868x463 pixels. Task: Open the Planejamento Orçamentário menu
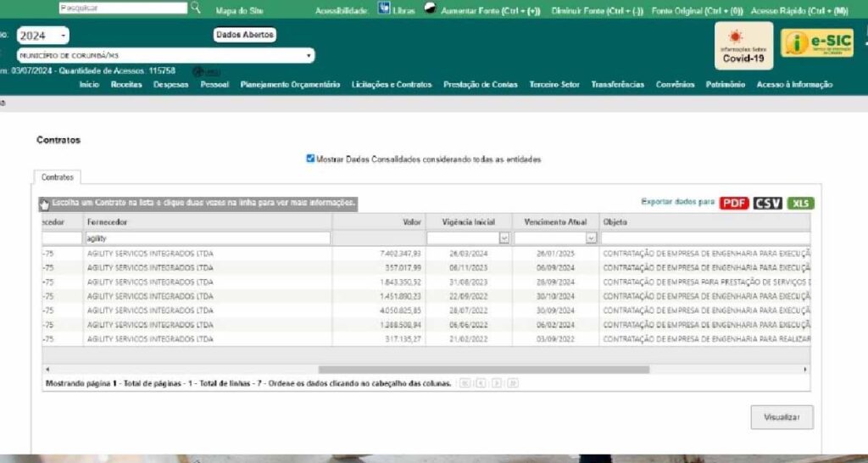point(290,85)
